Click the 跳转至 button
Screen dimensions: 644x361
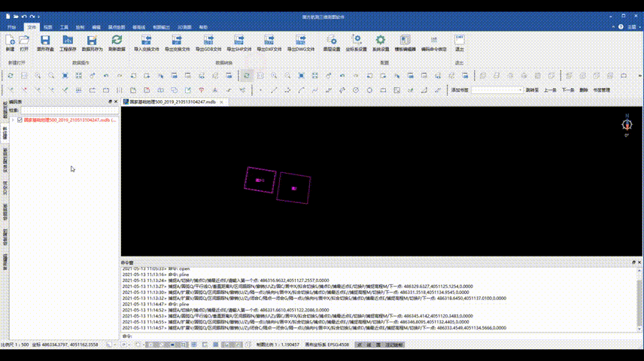pyautogui.click(x=532, y=89)
